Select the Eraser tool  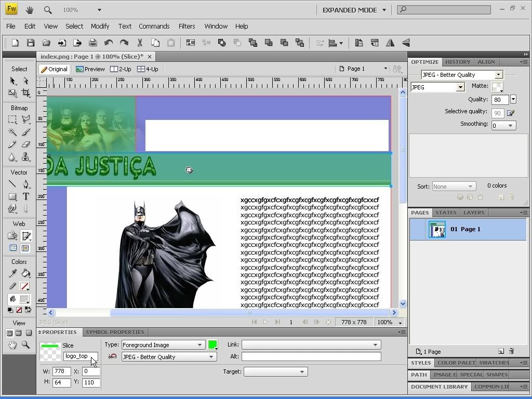pos(26,144)
